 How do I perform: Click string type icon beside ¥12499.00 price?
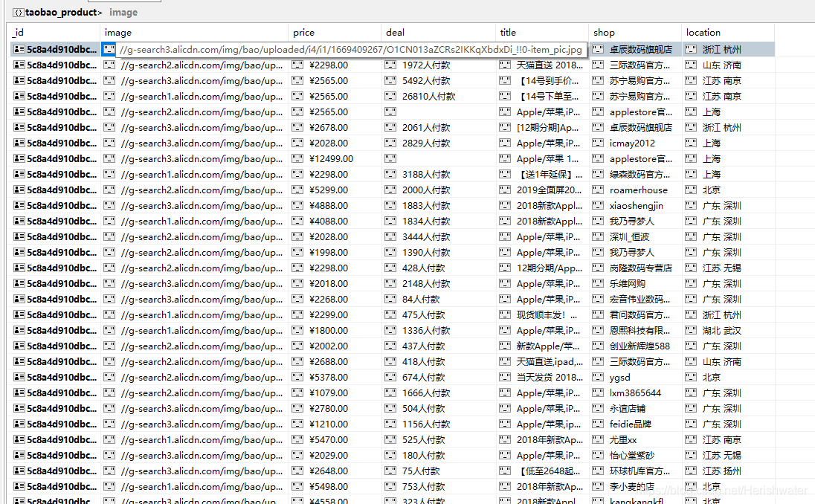(x=297, y=158)
